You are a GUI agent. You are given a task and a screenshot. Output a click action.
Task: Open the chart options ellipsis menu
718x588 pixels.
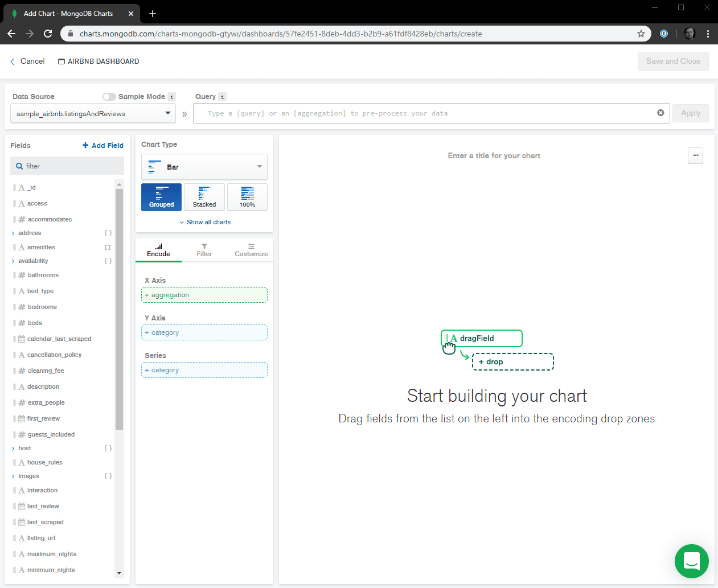[695, 155]
